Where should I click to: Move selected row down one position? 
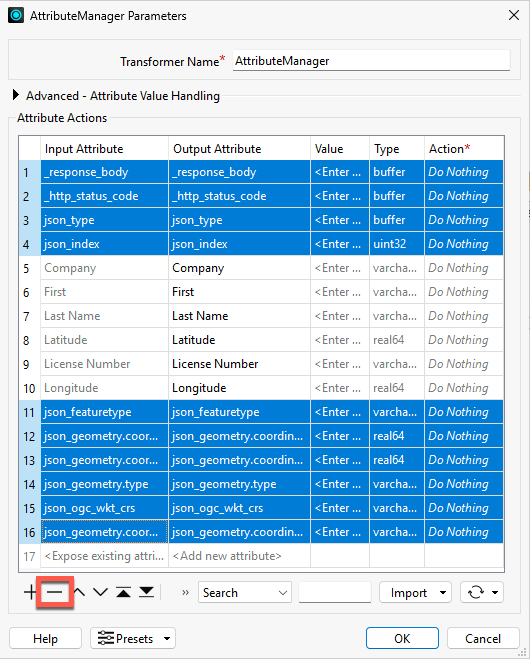100,593
